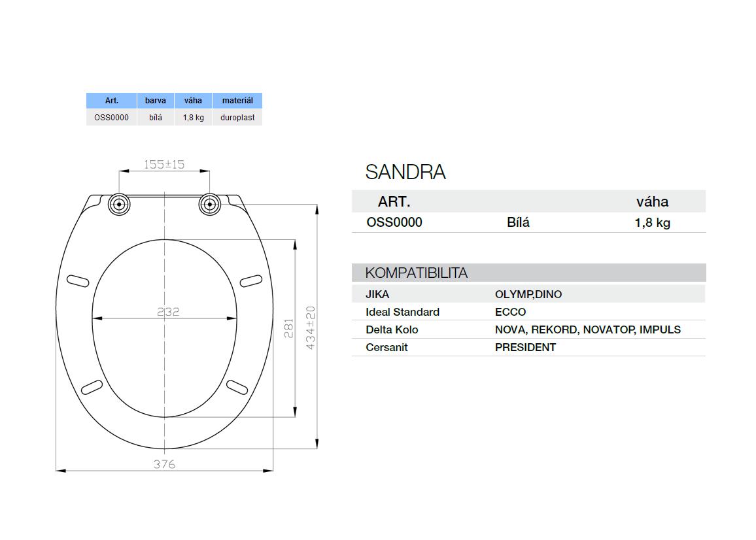The width and height of the screenshot is (756, 540).
Task: Select the 'Cersanit' brand label
Action: pos(387,347)
